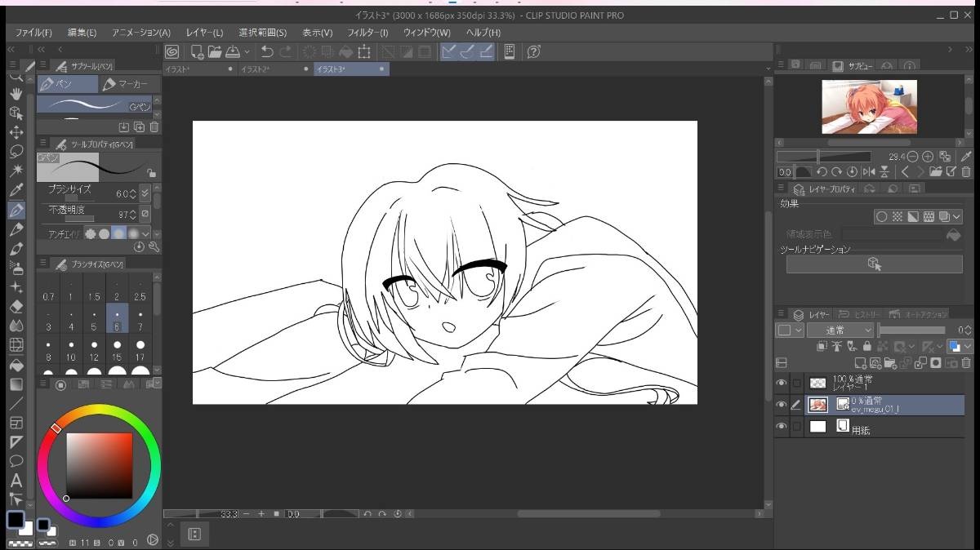
Task: Click the Open file folder icon
Action: [x=215, y=52]
